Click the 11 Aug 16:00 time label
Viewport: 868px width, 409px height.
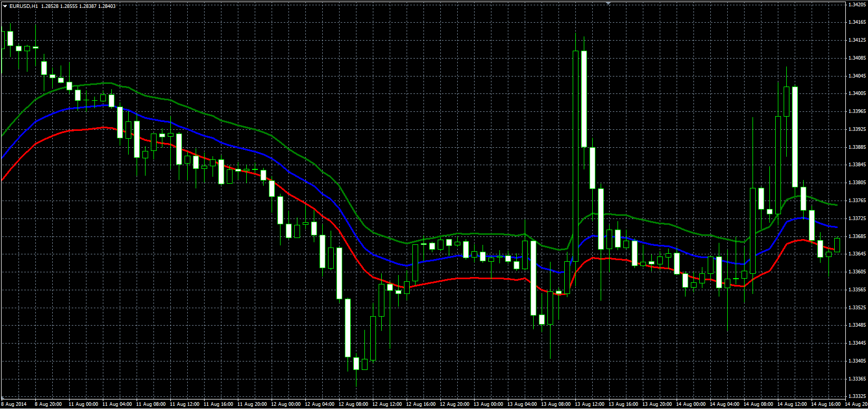pyautogui.click(x=218, y=404)
